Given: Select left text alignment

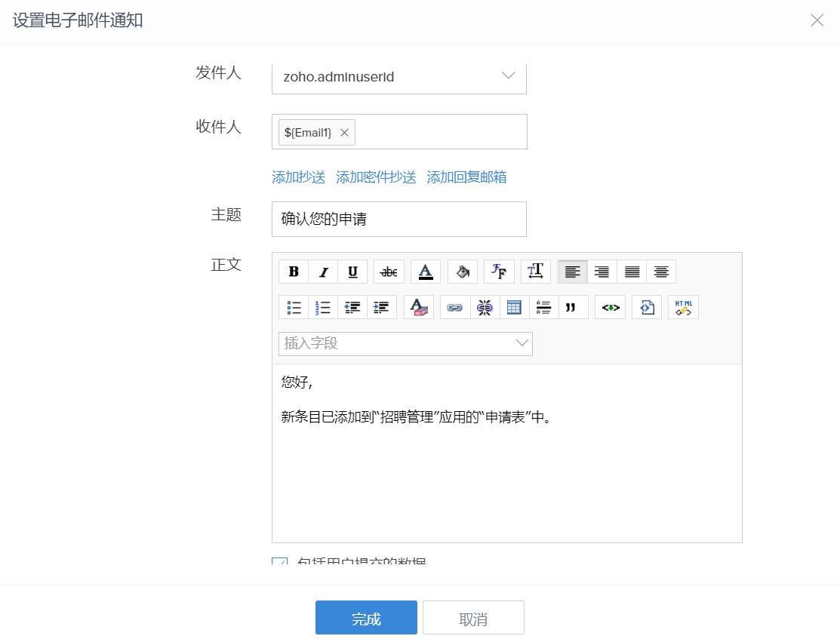Looking at the screenshot, I should 573,272.
